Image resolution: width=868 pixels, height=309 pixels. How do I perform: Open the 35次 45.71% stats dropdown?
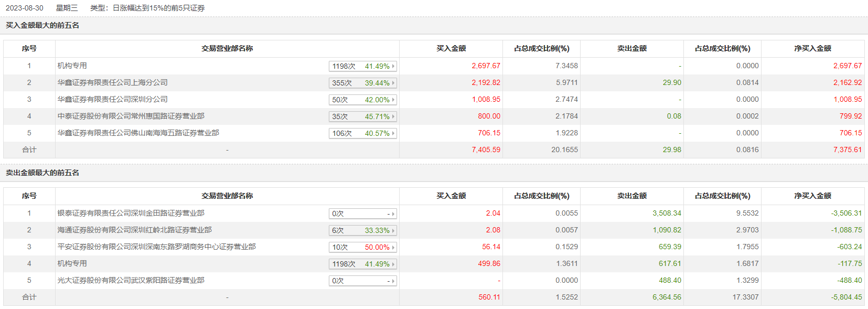click(x=362, y=116)
